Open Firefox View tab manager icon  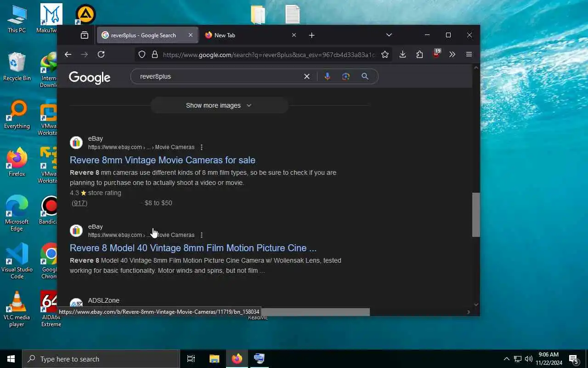[x=85, y=35]
